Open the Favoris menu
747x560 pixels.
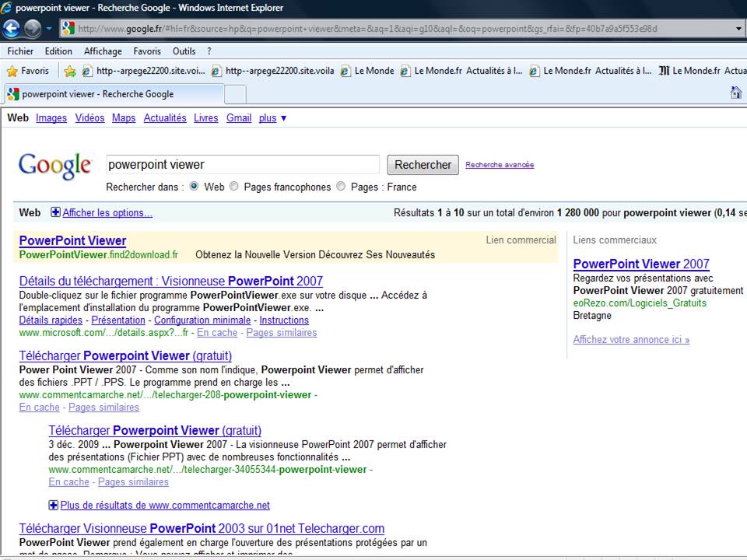click(147, 51)
